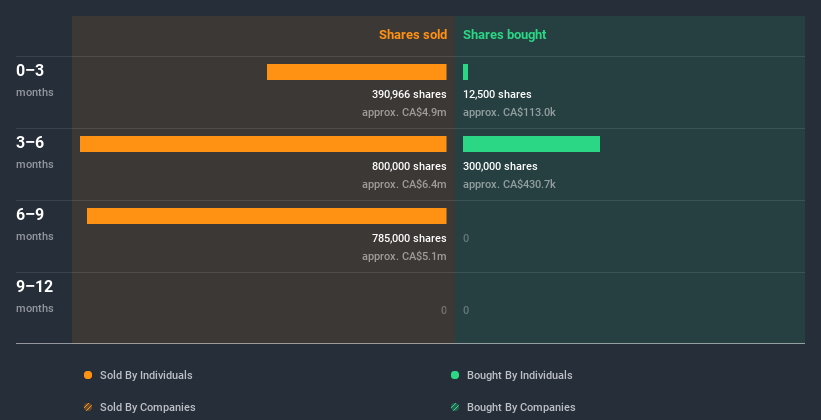Click the Bought By Companies legend label

[521, 407]
